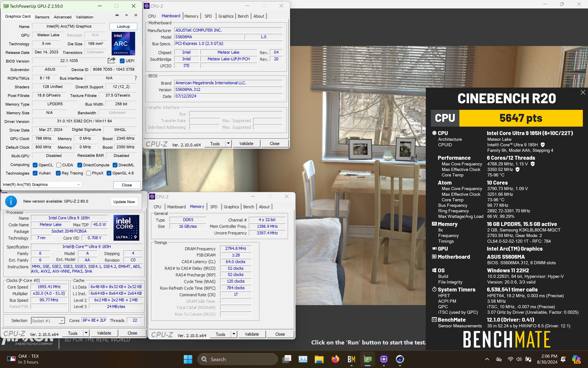Screen dimensions: 588x368
Task: Expand Tools arrow in CPU-Z CPU window
Action: [86, 333]
